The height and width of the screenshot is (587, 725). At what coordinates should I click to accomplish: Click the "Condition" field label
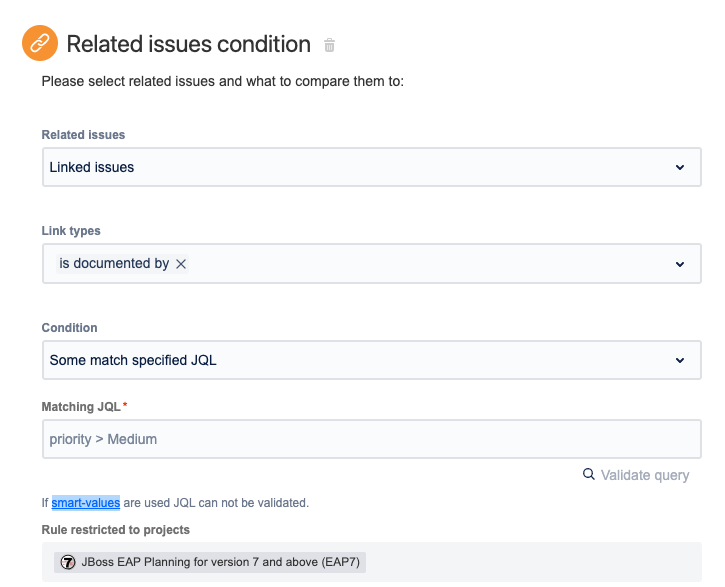70,328
